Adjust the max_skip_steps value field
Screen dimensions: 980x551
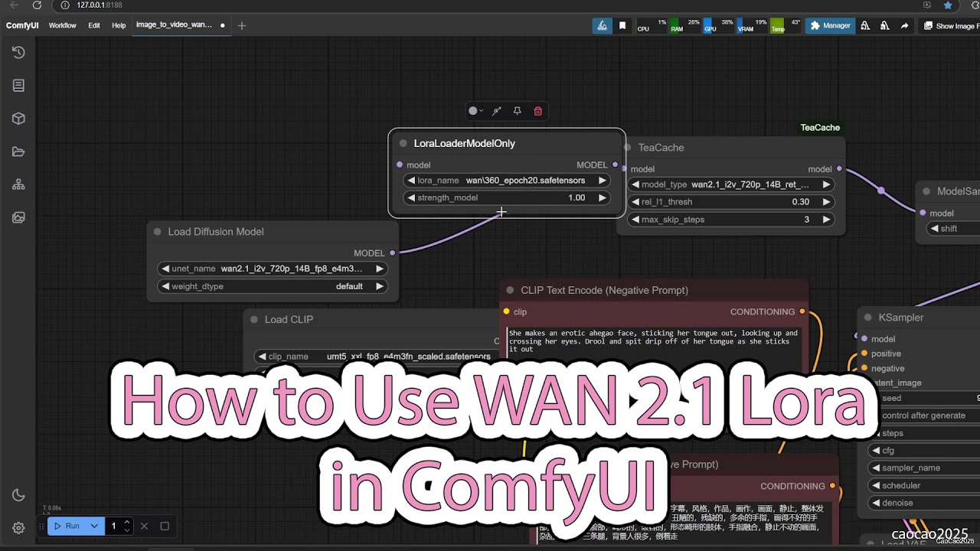tap(731, 220)
